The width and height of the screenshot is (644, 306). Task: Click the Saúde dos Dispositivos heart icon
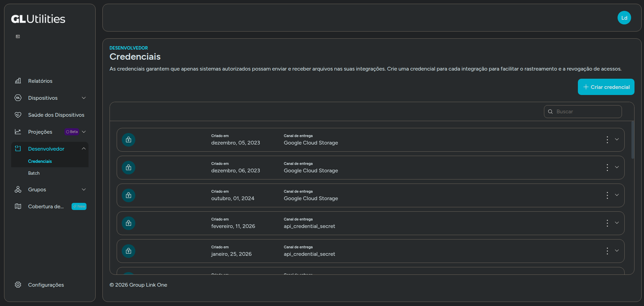coord(18,115)
